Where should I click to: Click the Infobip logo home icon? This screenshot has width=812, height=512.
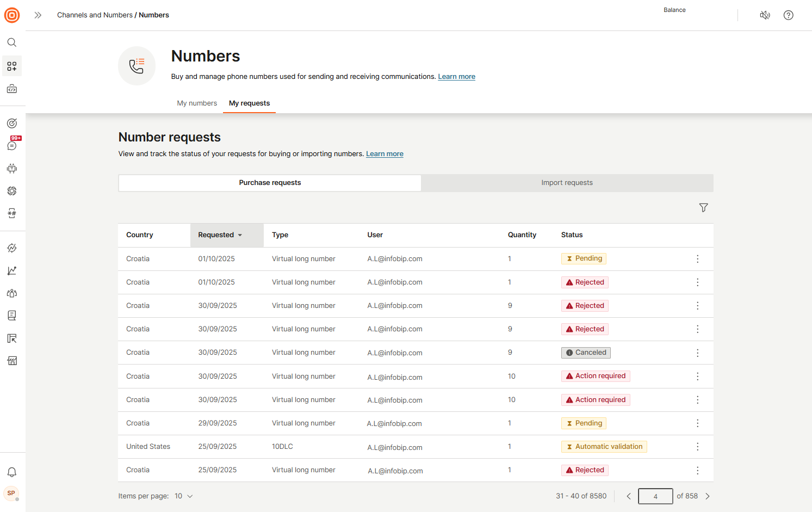click(12, 15)
